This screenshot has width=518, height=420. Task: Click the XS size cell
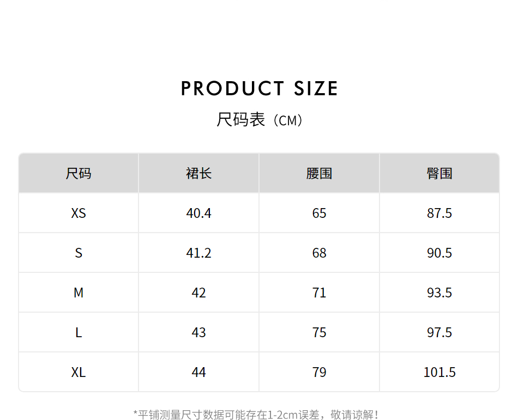(79, 213)
